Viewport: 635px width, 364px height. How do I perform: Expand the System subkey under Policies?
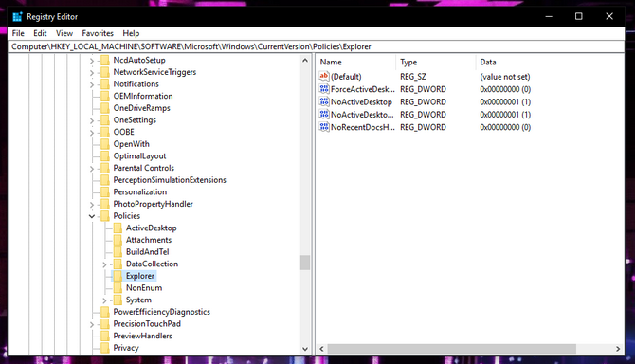[104, 300]
